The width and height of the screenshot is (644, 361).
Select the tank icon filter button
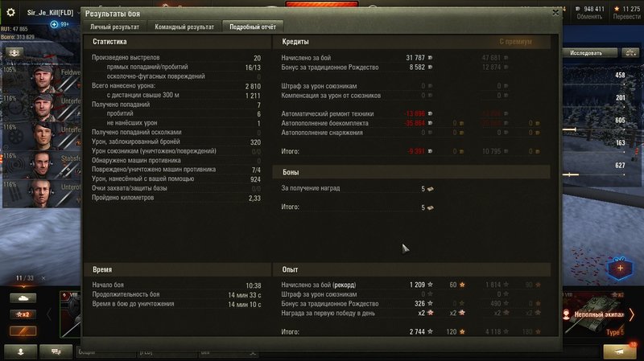[x=23, y=298]
